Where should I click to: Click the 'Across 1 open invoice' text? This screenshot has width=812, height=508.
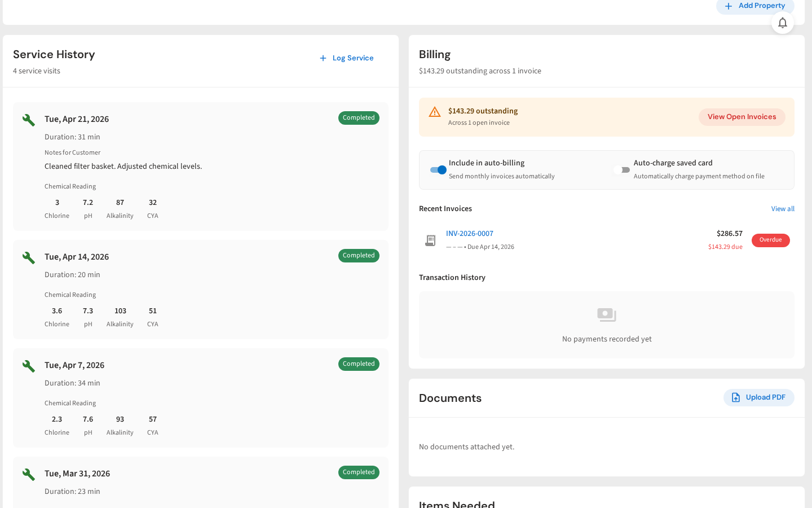[x=479, y=123]
